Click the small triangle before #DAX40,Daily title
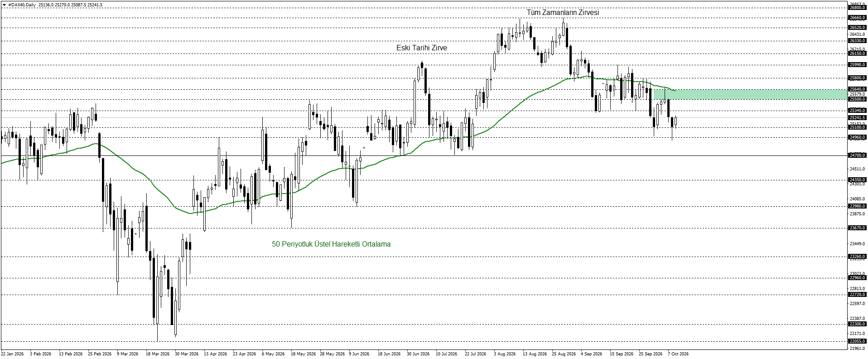Viewport: 868px width, 359px height. point(5,5)
